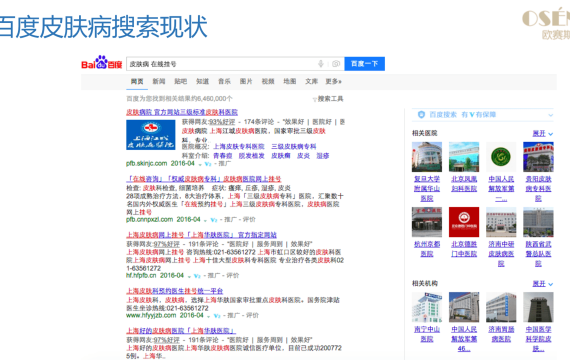
Task: Open result 上海好的皮肤病医院「上海华肤医院」
Action: [181, 331]
